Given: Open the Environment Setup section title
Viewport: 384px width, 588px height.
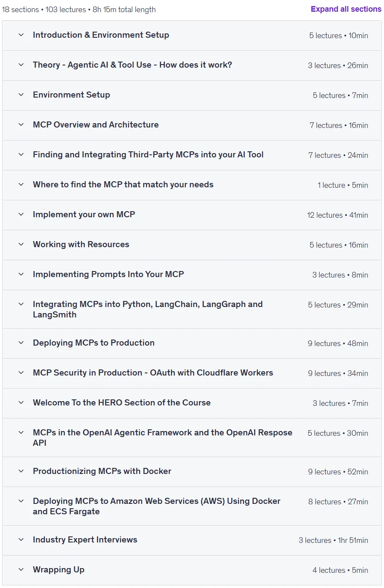Looking at the screenshot, I should (x=72, y=95).
